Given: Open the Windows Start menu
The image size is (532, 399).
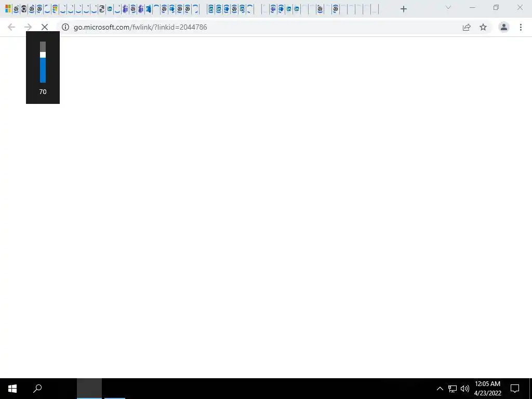Looking at the screenshot, I should point(12,389).
